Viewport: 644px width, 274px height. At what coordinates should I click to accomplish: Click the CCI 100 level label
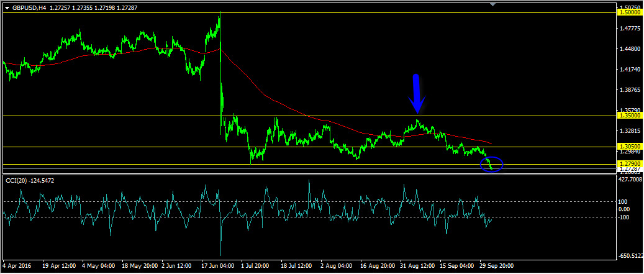pyautogui.click(x=623, y=202)
